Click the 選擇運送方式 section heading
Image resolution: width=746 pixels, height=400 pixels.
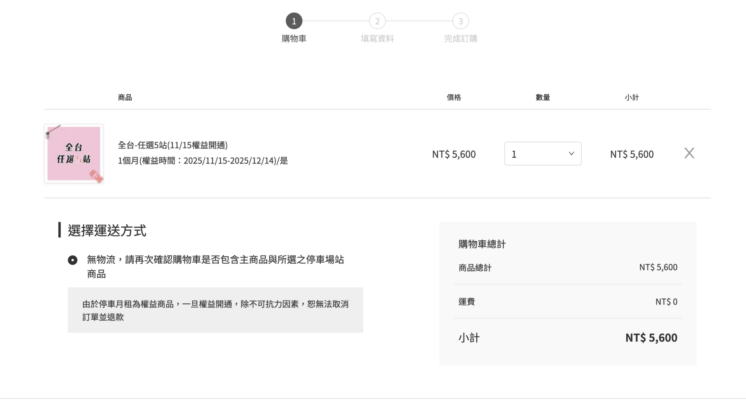click(107, 231)
